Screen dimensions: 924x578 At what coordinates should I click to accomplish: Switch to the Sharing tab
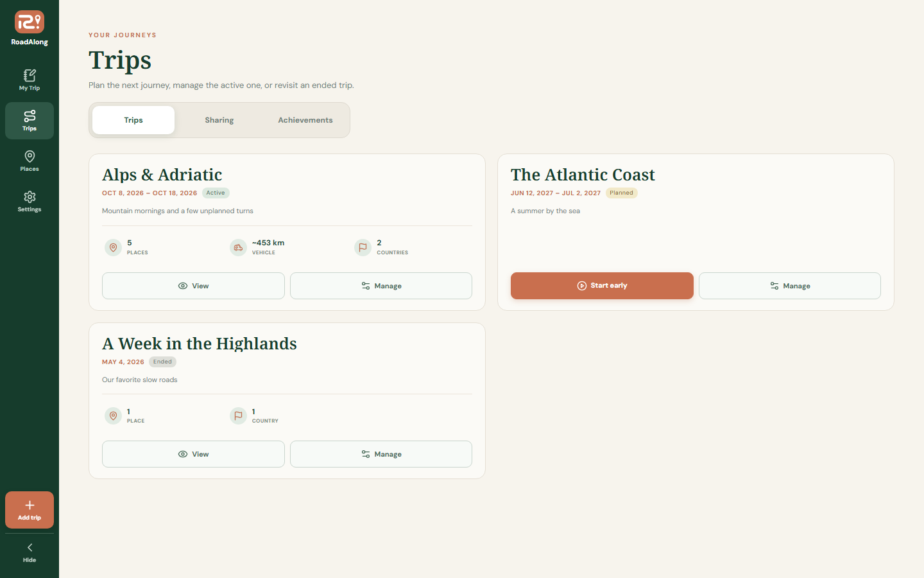[x=219, y=120]
